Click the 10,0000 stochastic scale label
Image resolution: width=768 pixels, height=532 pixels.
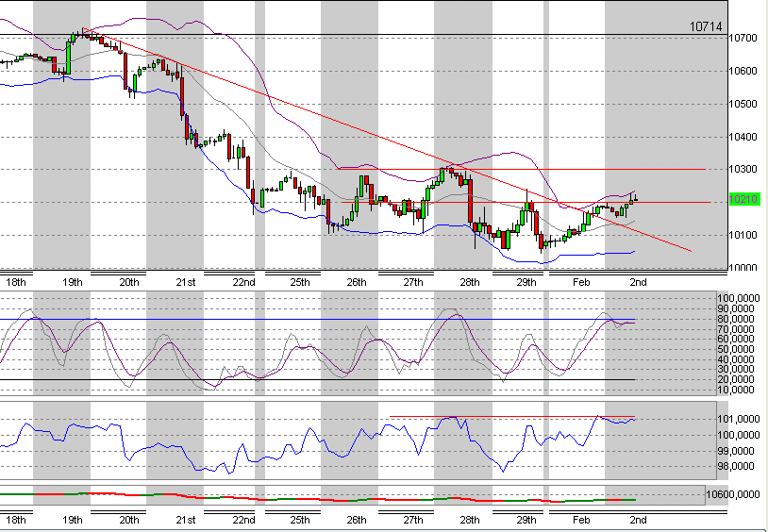(736, 390)
